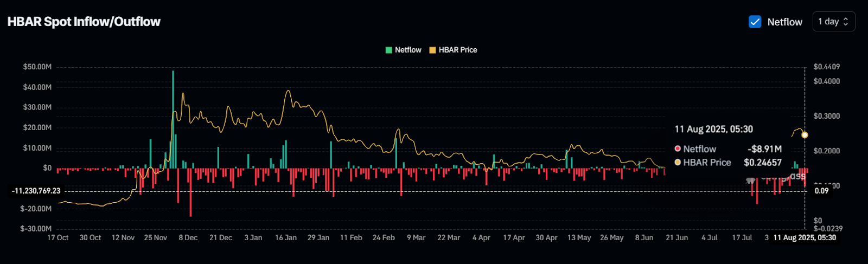
Task: Click the 3 Jan date label
Action: tap(253, 238)
